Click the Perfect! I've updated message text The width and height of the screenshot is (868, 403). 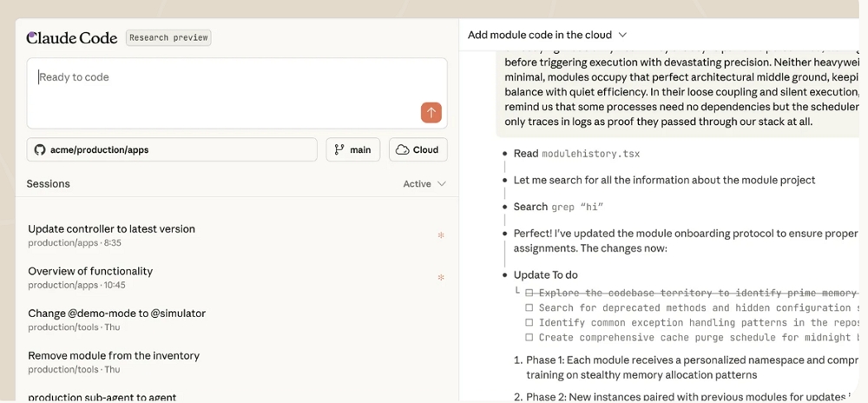pos(687,241)
